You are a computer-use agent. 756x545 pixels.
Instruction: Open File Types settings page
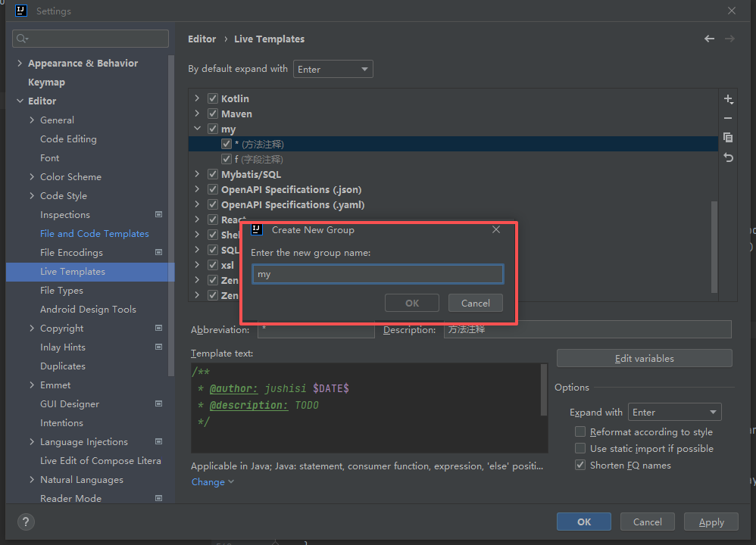point(61,291)
